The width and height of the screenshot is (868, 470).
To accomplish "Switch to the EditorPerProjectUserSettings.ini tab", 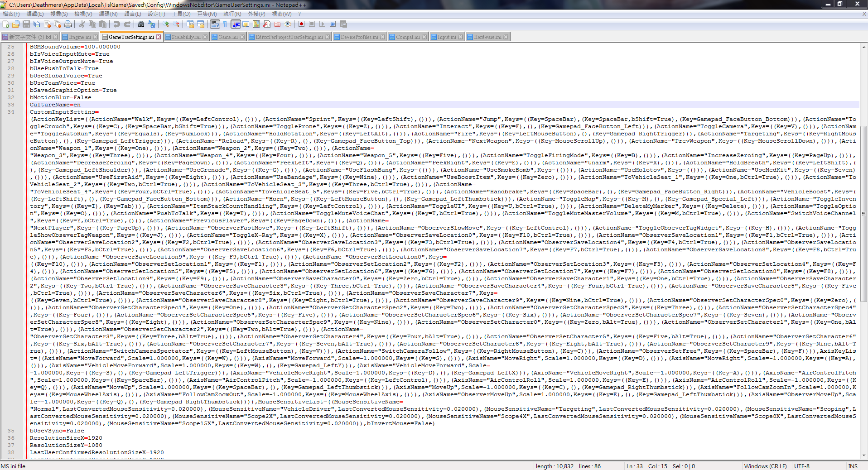I will 289,37.
